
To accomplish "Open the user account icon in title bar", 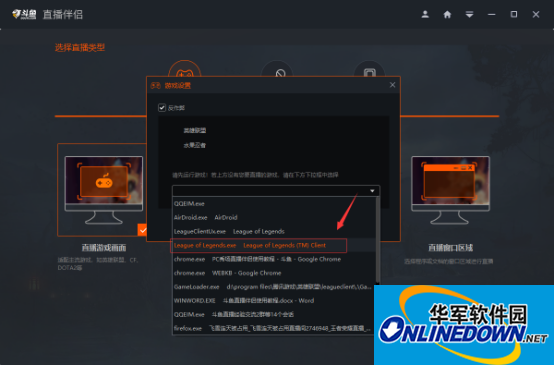I will point(425,14).
